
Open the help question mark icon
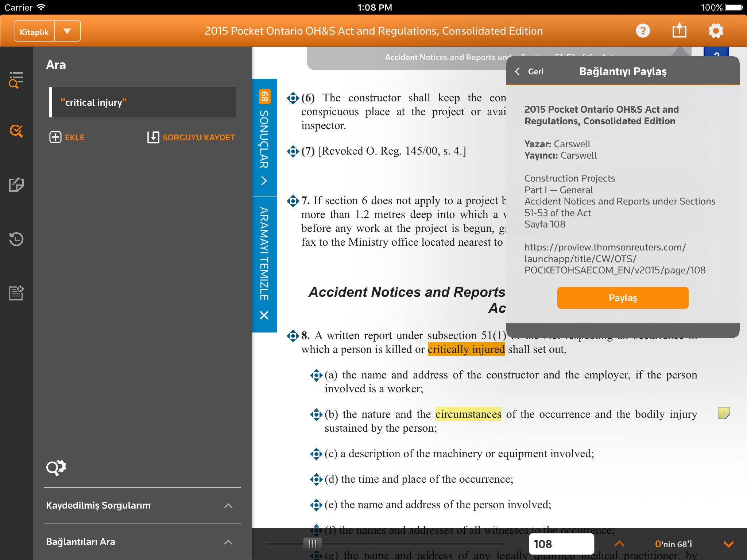[643, 31]
